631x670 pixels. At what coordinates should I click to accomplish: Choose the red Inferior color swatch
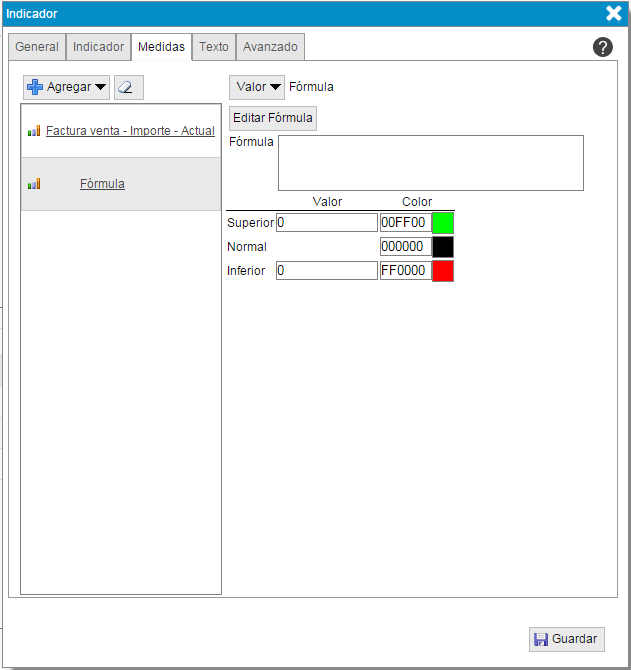[x=443, y=271]
